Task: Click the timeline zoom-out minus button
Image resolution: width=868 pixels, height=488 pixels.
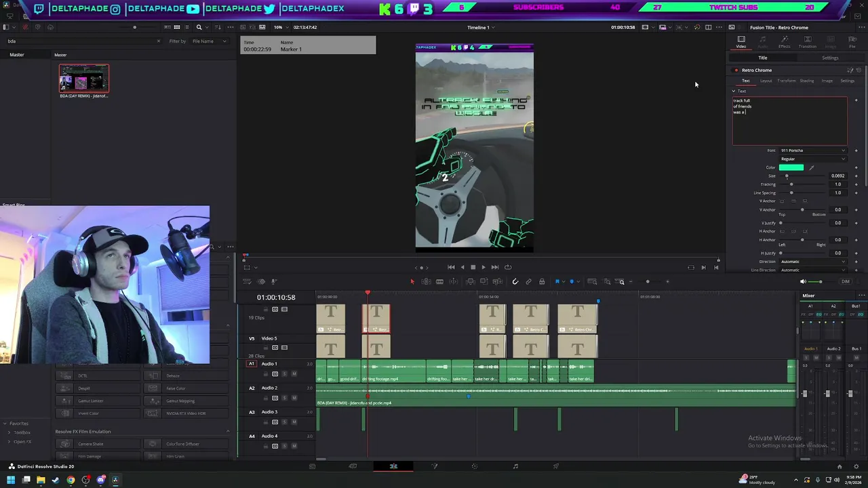Action: pos(631,281)
